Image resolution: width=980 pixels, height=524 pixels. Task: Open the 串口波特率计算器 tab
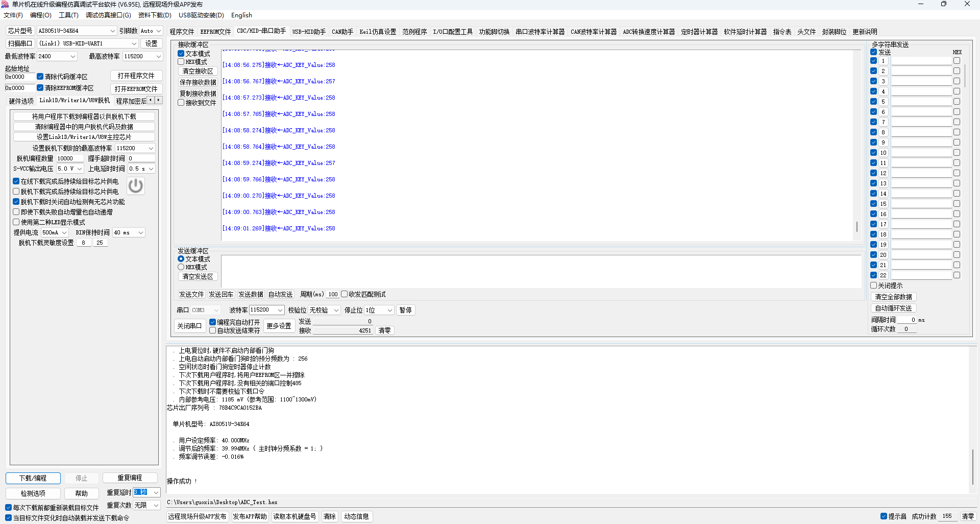[x=540, y=32]
